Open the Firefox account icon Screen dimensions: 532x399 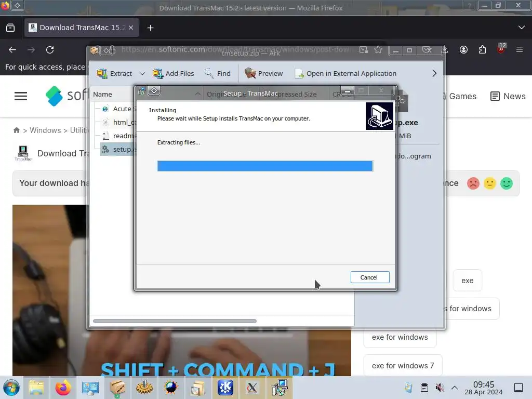tap(463, 50)
